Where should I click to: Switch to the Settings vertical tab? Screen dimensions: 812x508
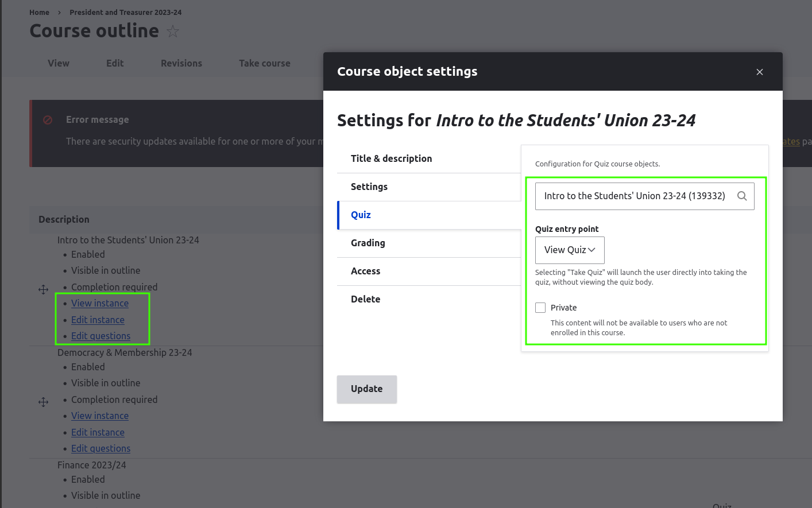[x=369, y=187]
